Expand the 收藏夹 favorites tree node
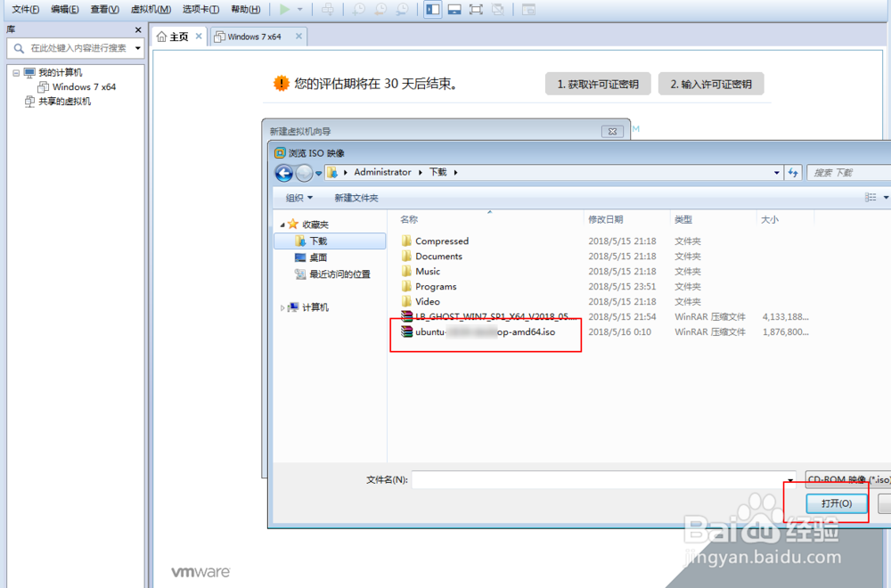Viewport: 891px width, 588px height. click(x=282, y=224)
